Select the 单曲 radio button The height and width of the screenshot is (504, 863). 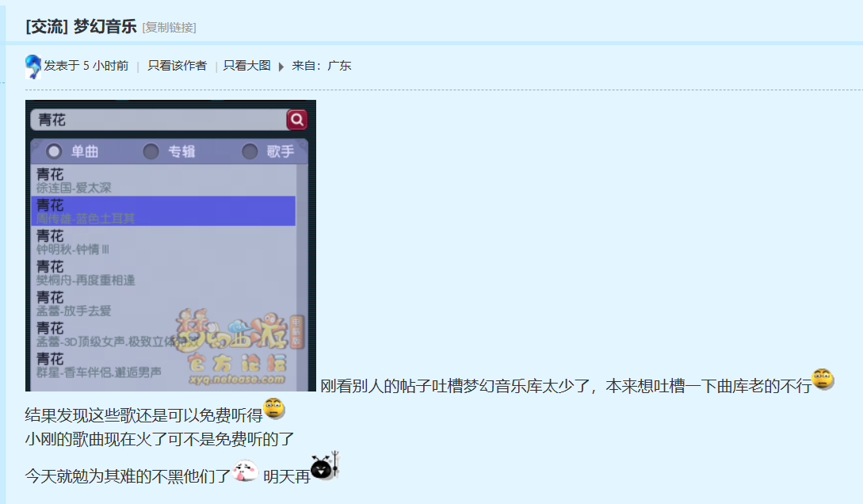(x=54, y=151)
